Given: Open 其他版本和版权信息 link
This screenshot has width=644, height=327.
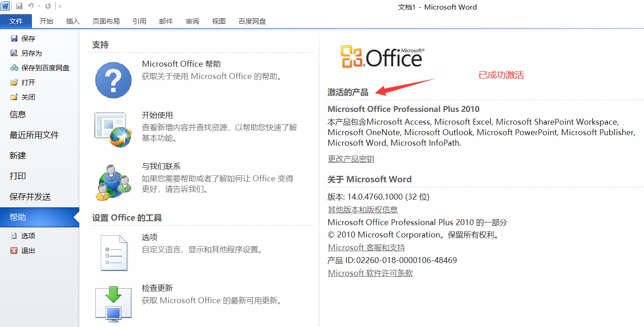Looking at the screenshot, I should (x=363, y=210).
